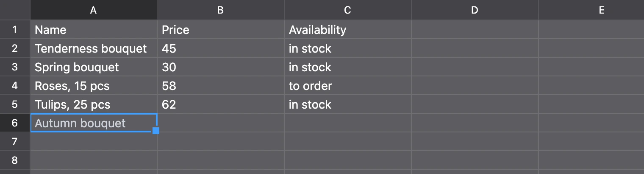
Task: Select row 8 header
Action: click(x=15, y=160)
